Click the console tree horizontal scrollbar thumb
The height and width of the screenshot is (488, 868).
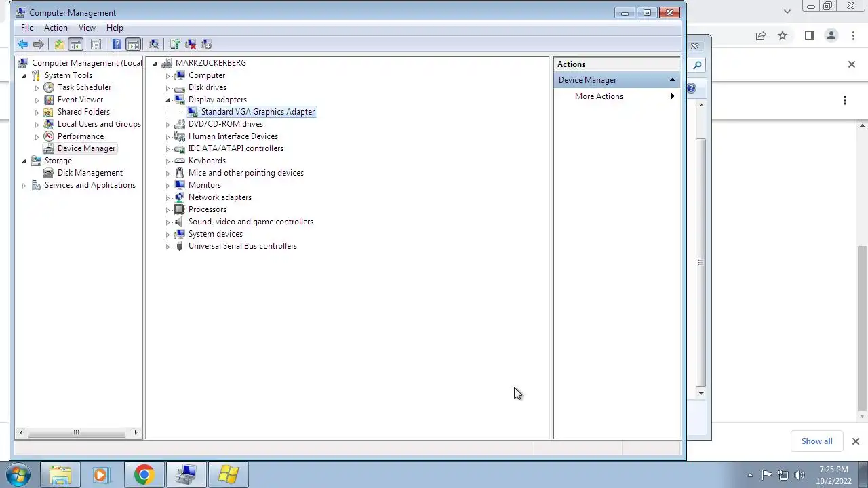76,432
